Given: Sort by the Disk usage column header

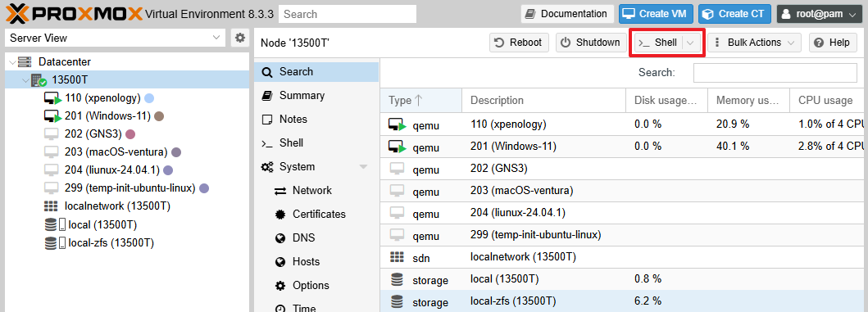Looking at the screenshot, I should 666,101.
